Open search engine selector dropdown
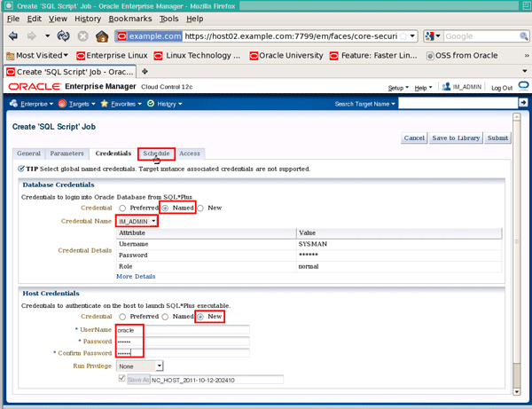 433,36
